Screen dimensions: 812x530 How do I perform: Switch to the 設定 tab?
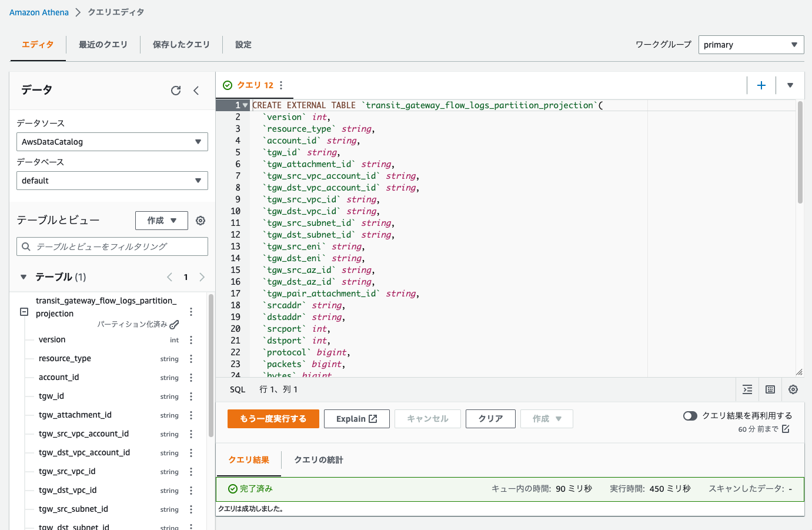pos(243,45)
